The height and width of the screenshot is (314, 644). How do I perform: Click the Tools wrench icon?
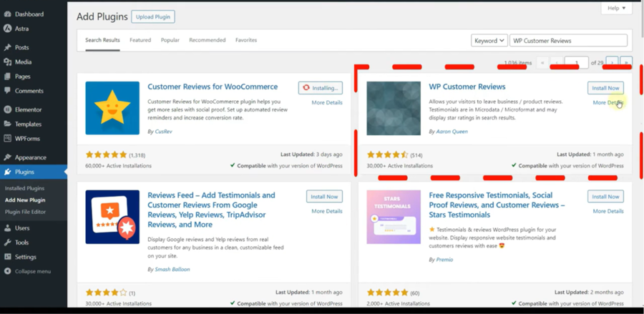click(x=7, y=242)
